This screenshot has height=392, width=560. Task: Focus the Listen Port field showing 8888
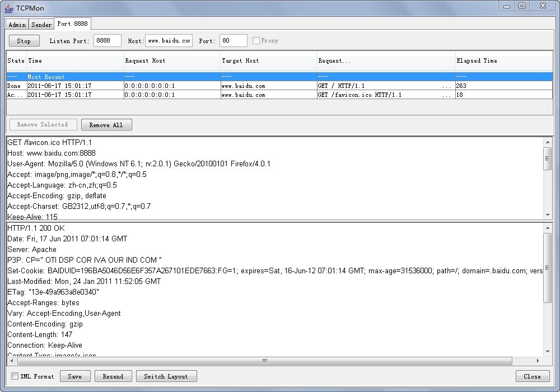click(x=107, y=41)
